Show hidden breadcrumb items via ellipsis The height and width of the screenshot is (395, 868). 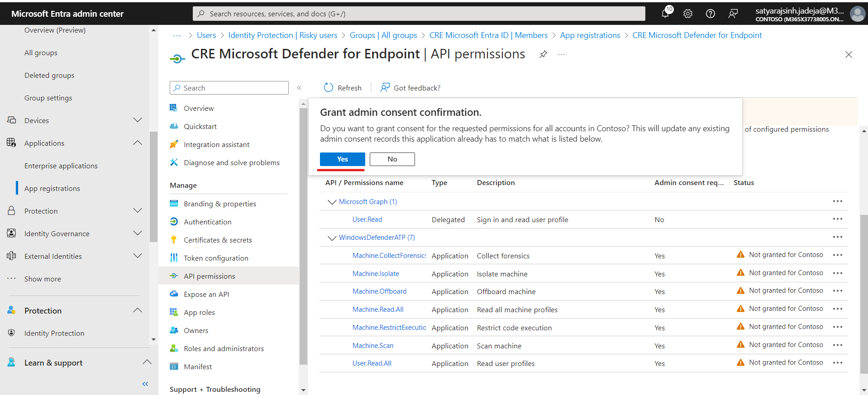[x=177, y=35]
